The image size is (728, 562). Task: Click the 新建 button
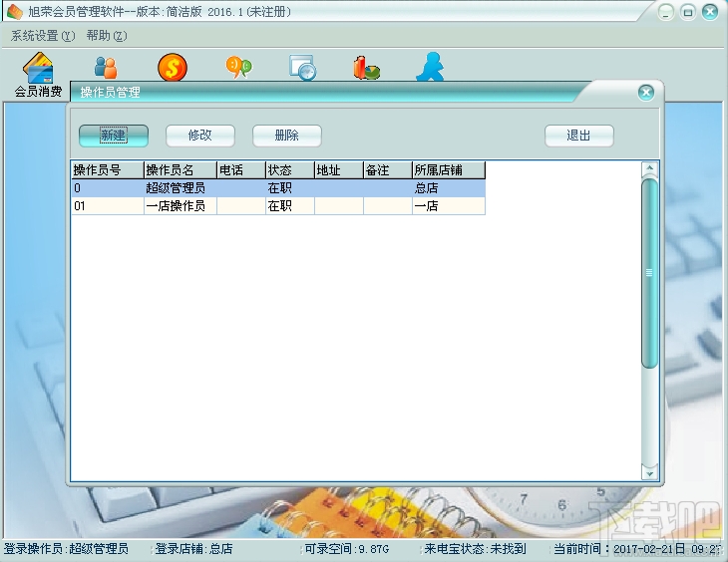point(114,136)
